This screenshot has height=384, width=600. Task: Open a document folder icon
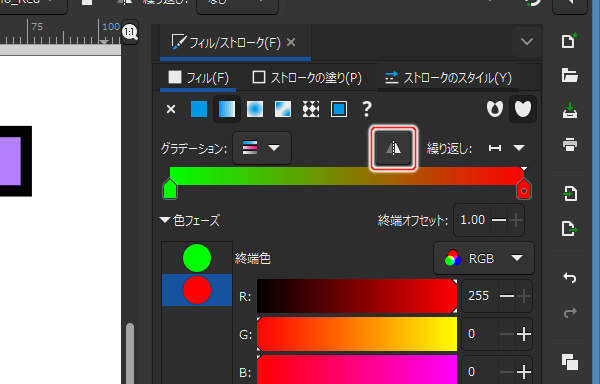coord(569,75)
